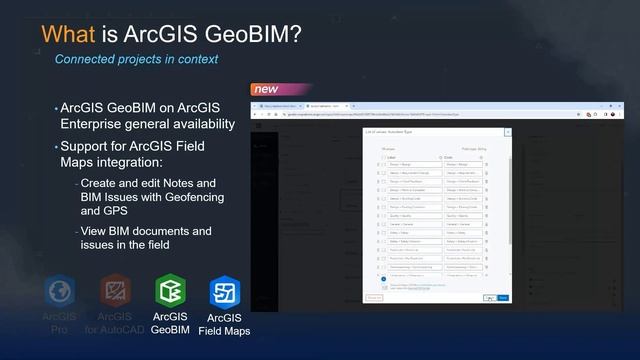Select the second active browser tab
The height and width of the screenshot is (360, 640).
pyautogui.click(x=327, y=106)
